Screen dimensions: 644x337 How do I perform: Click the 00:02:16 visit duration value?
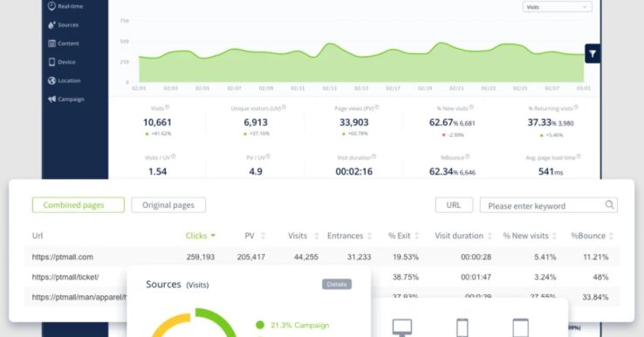click(x=354, y=172)
